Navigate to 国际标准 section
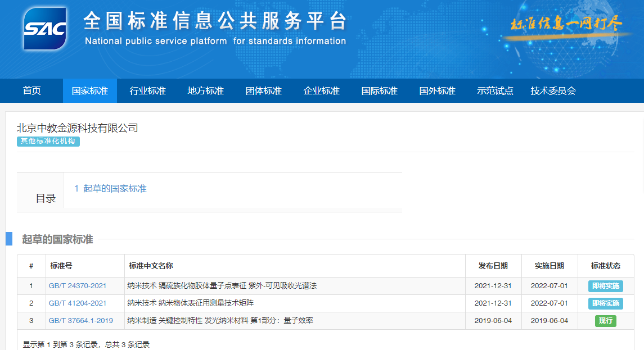Screen dimensions: 644x350 (379, 91)
